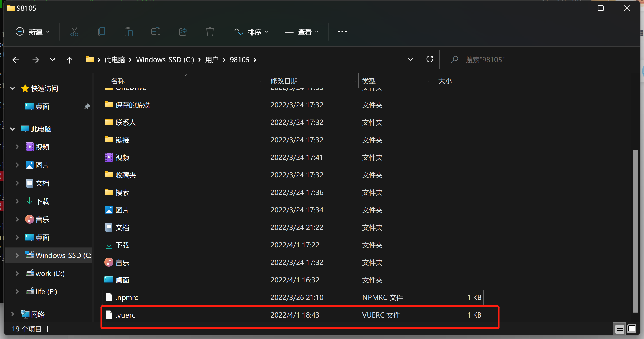Switch to details list view toggle

pos(620,329)
